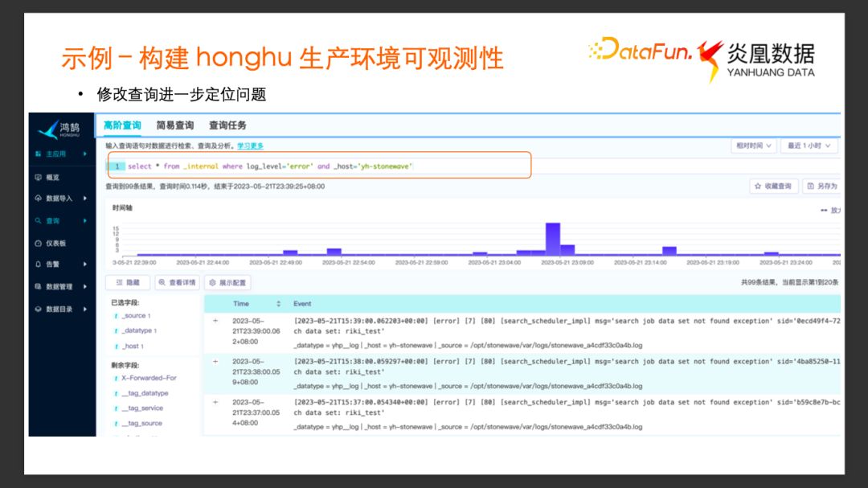This screenshot has height=488, width=868.
Task: Expand the 数据目录 submenu arrow
Action: [85, 309]
